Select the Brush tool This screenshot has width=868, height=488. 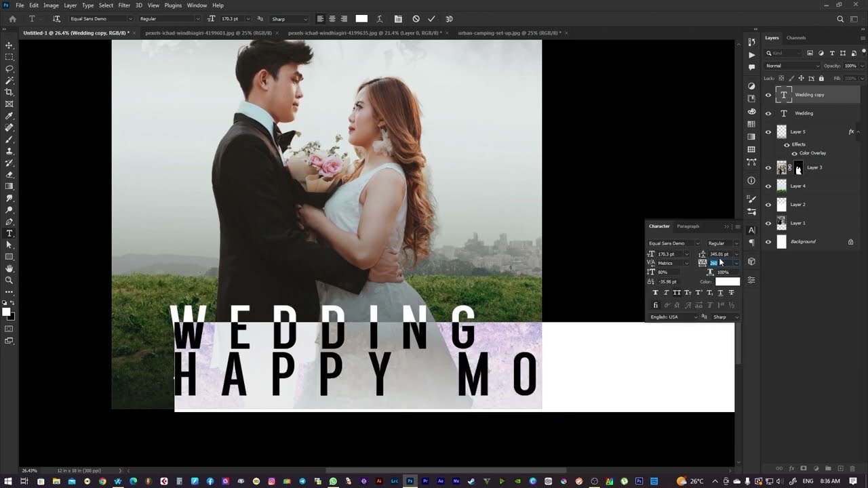9,139
